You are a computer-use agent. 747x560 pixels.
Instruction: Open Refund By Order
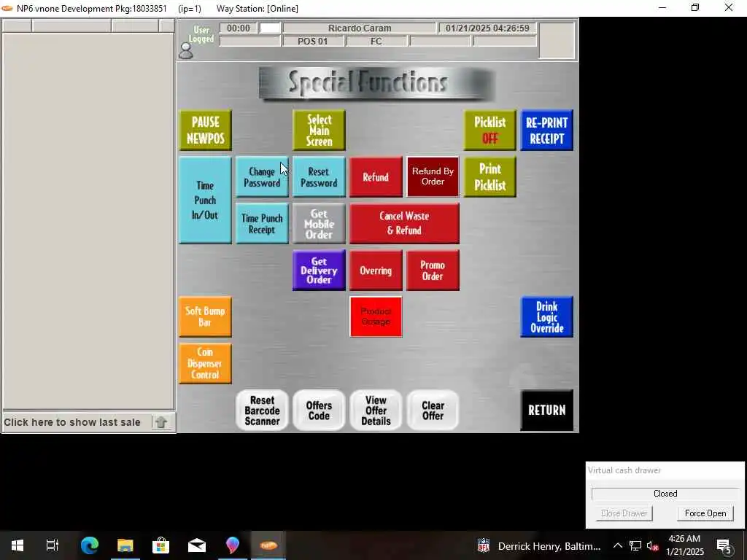(433, 176)
